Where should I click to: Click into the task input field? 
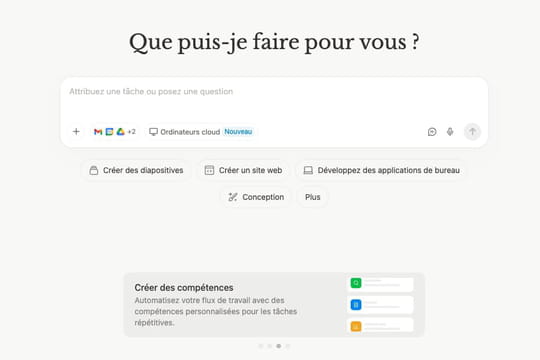coord(274,100)
